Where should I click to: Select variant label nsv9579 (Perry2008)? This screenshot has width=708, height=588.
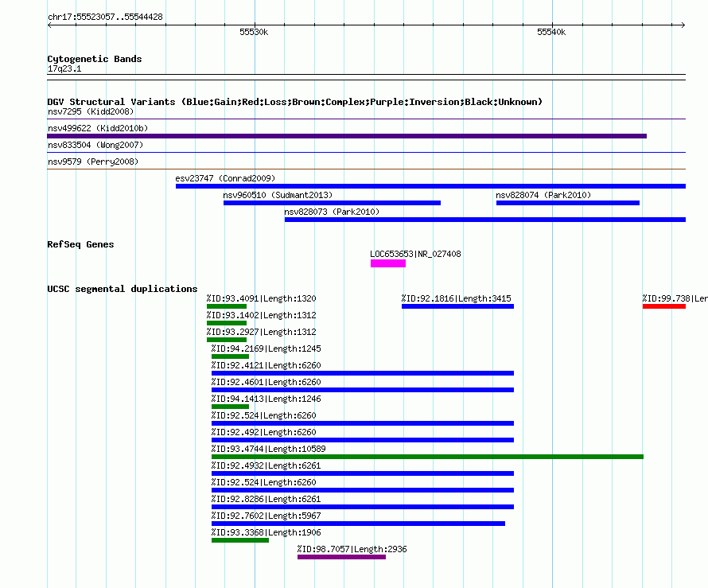(x=93, y=162)
